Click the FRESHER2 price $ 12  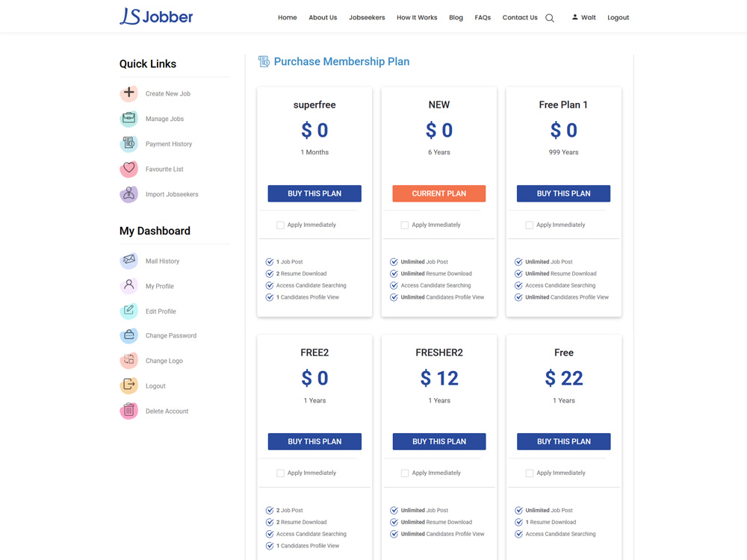[438, 378]
